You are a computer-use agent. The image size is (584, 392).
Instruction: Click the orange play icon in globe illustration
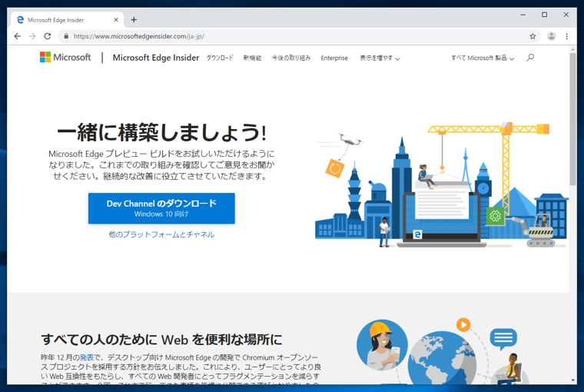[463, 324]
